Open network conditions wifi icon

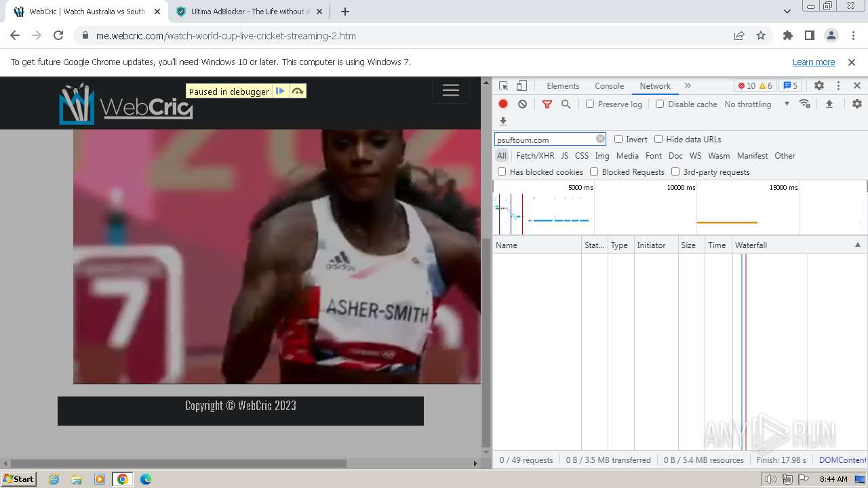[x=805, y=104]
